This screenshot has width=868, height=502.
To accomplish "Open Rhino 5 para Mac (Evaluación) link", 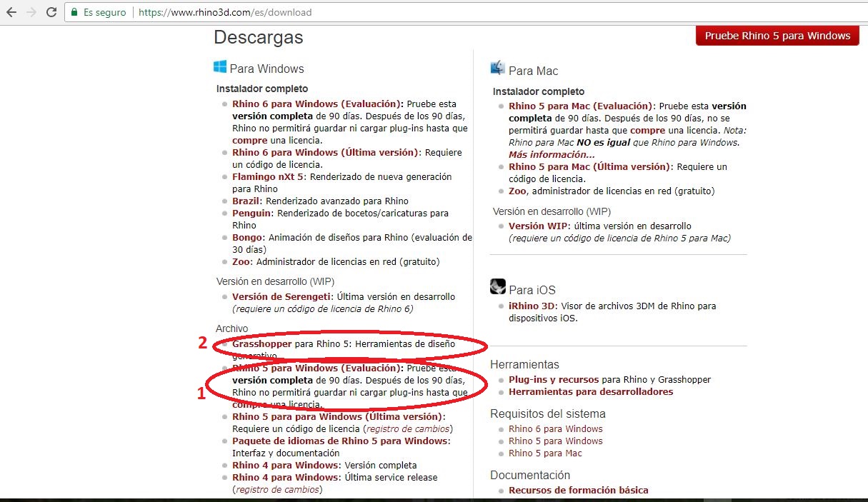I will click(581, 106).
